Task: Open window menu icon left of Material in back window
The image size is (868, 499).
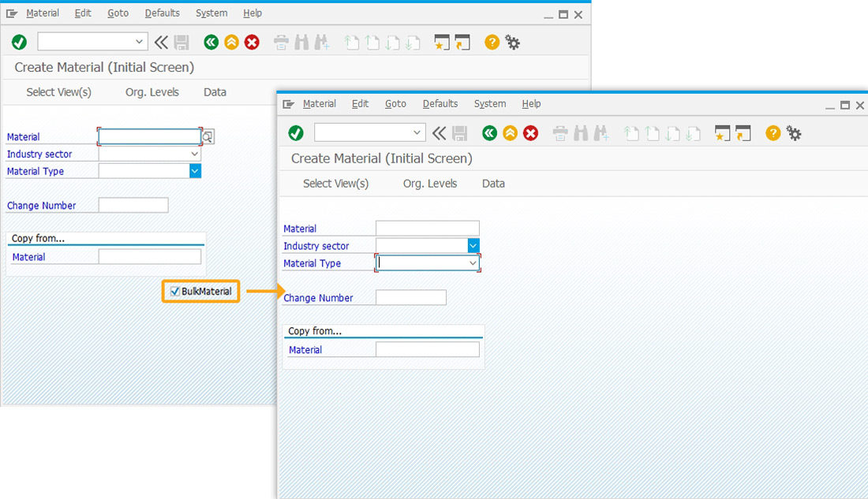Action: [x=12, y=13]
